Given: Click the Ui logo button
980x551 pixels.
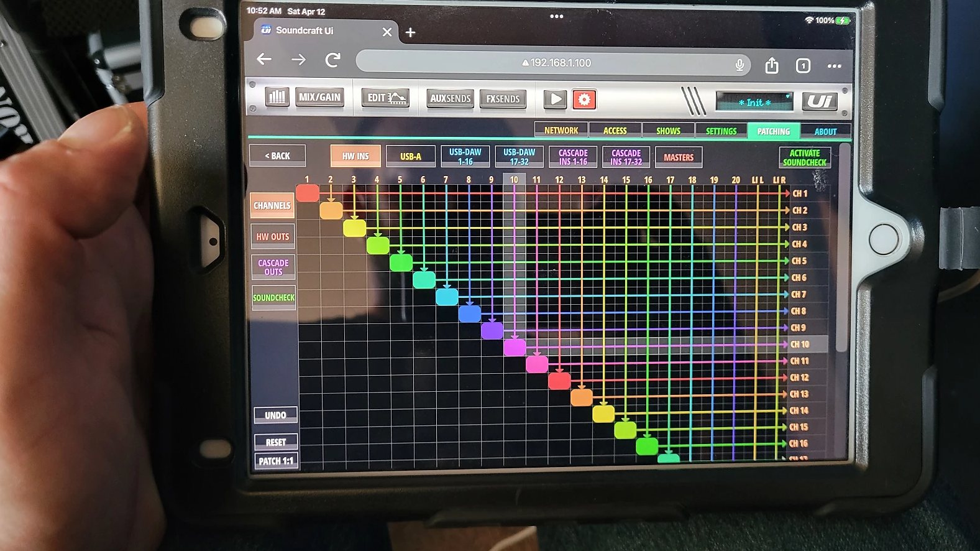Looking at the screenshot, I should (x=820, y=101).
